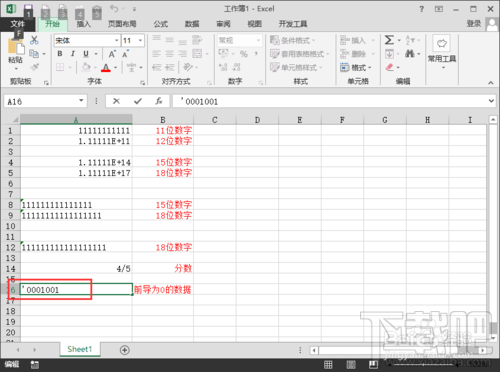Switch to 数据 tab
The width and height of the screenshot is (500, 372).
192,24
